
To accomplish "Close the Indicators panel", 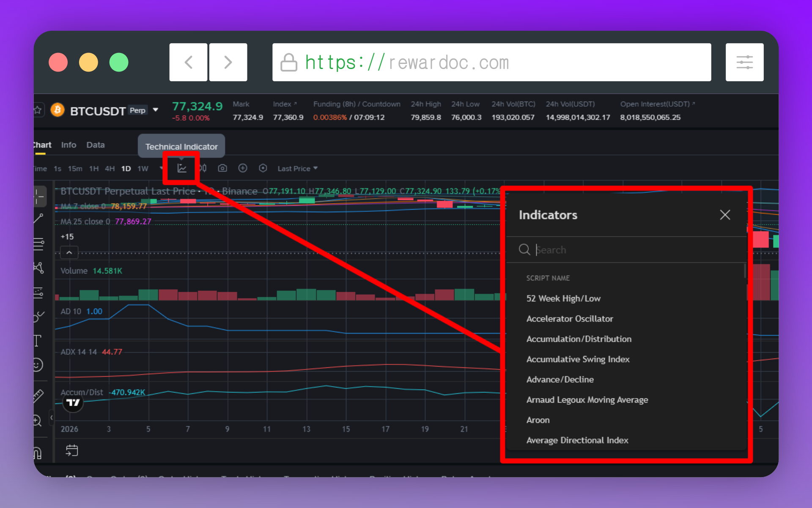I will 725,215.
